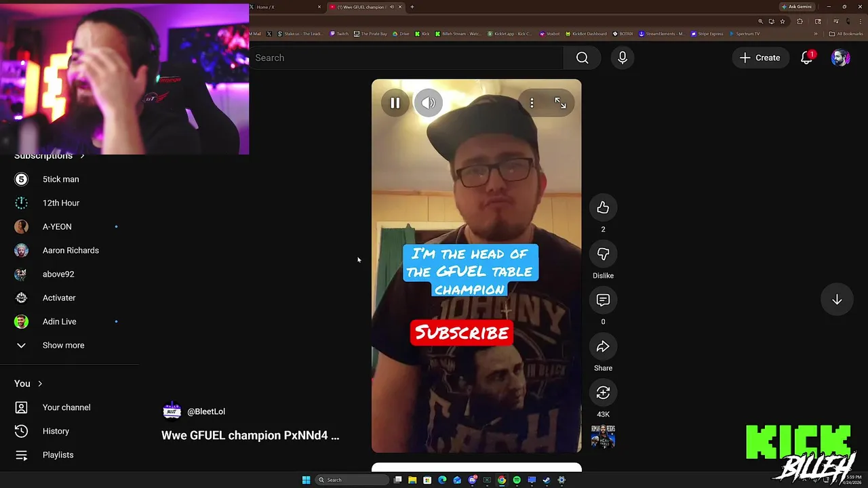Viewport: 868px width, 488px height.
Task: Open the BOTRIX bookmark
Action: (x=623, y=34)
